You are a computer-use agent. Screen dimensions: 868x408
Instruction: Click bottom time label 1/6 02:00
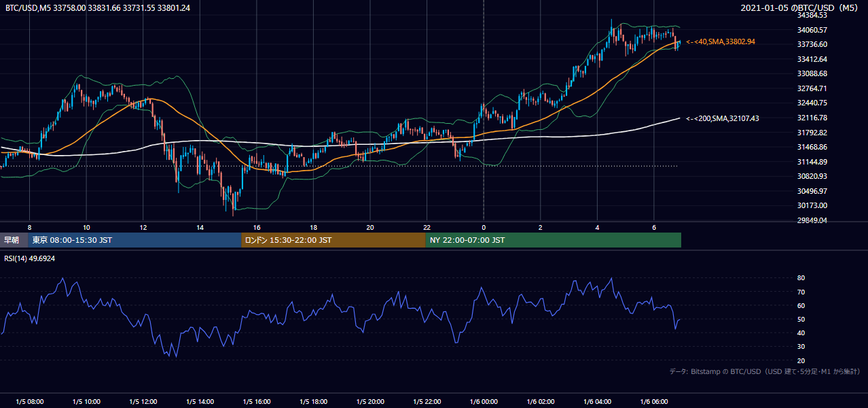(x=541, y=402)
